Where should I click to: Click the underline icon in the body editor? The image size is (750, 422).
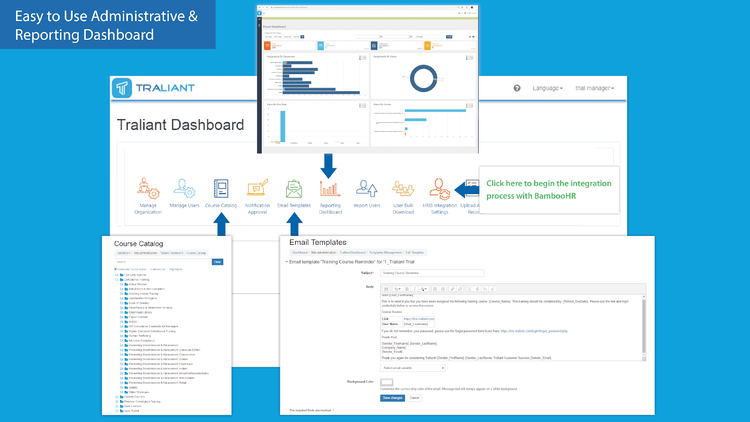coord(470,289)
